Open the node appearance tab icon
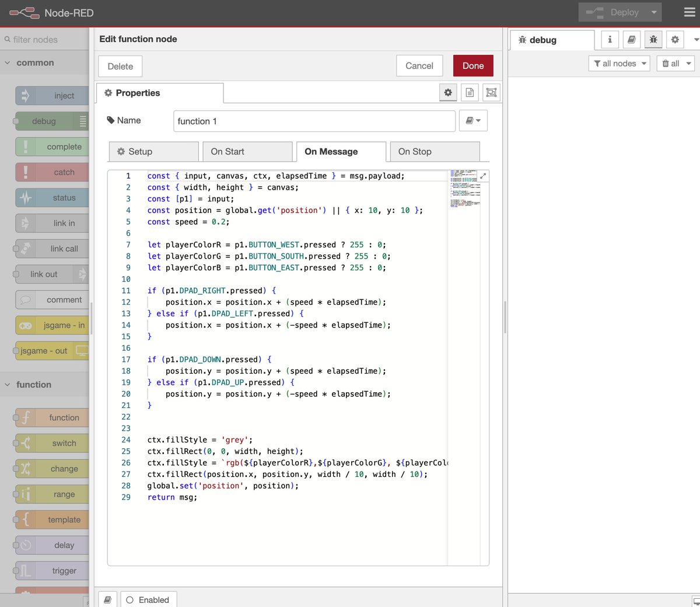This screenshot has width=700, height=607. coord(491,92)
